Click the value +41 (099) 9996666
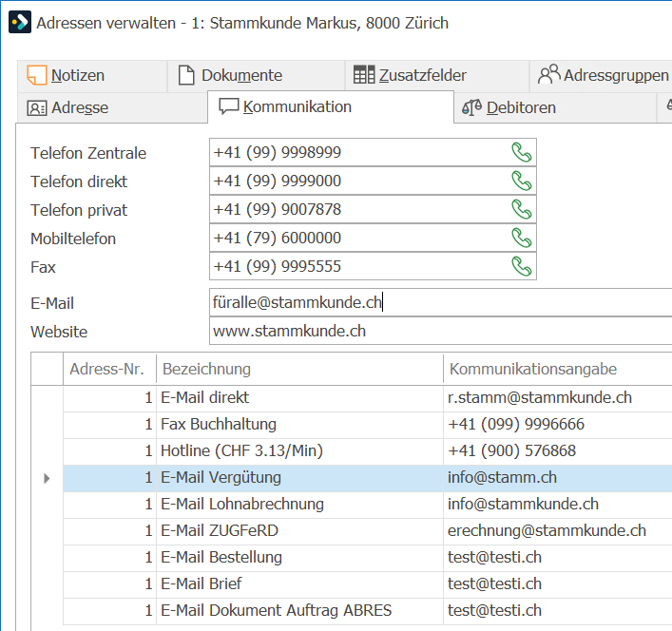This screenshot has width=672, height=631. pyautogui.click(x=515, y=425)
